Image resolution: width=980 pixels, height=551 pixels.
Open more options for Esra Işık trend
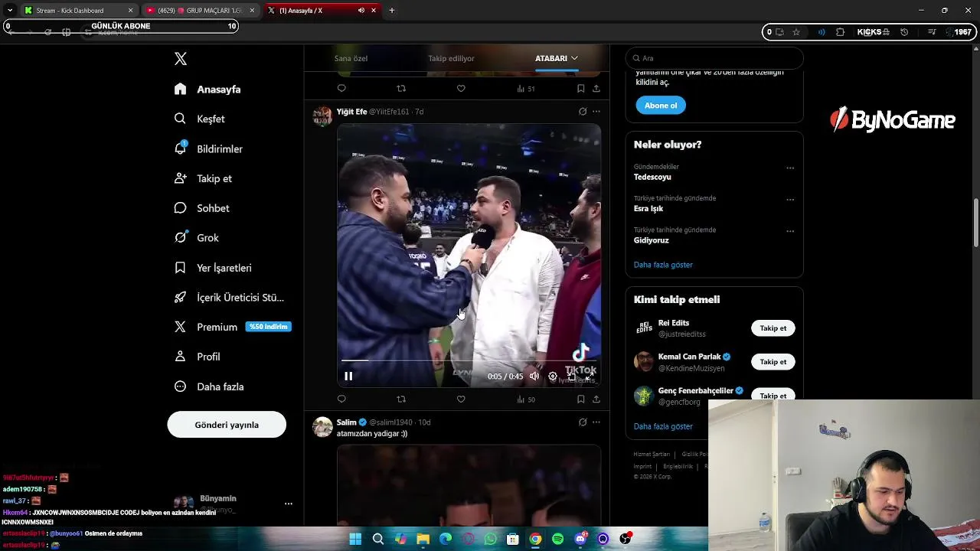[x=790, y=200]
